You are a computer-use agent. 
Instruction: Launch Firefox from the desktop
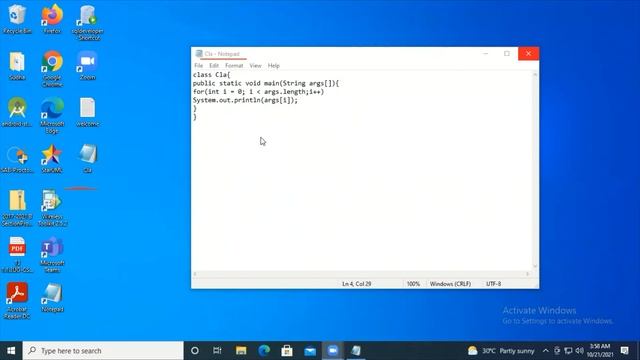point(52,19)
